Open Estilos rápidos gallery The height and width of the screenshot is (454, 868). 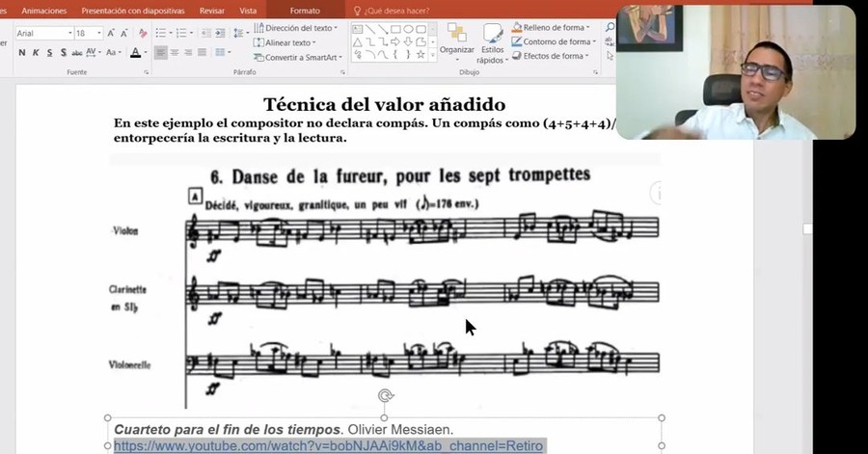coord(492,43)
